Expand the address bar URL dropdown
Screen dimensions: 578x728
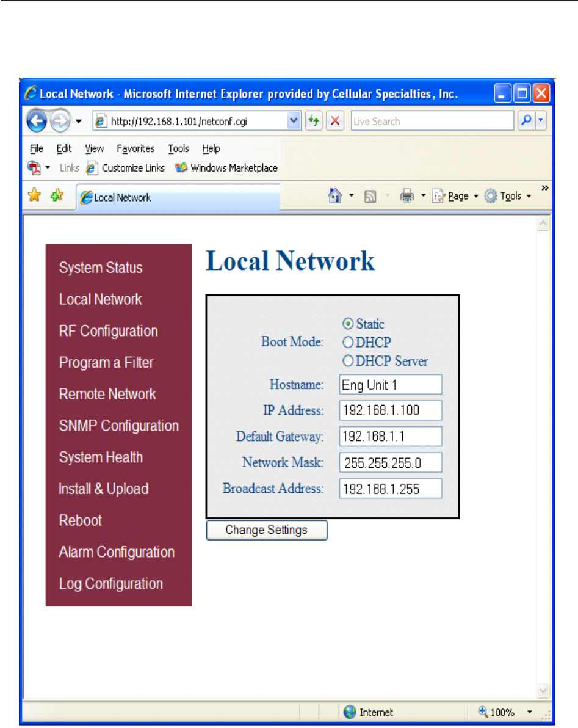[294, 121]
